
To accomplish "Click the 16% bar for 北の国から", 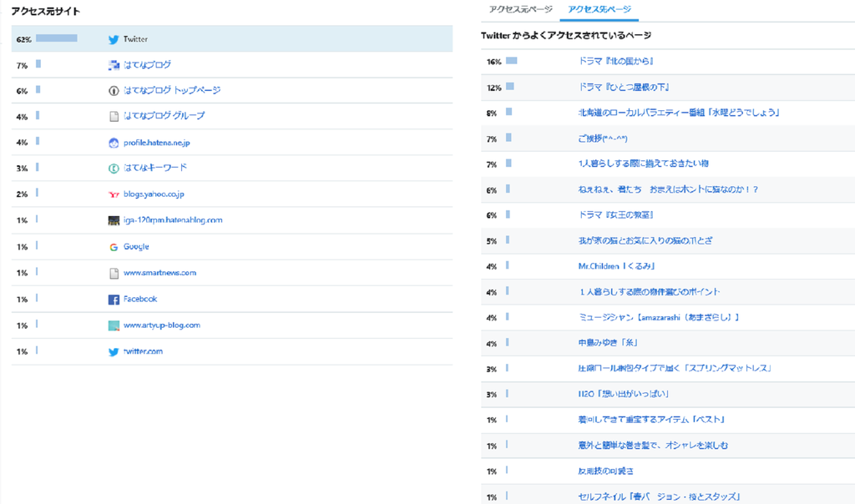I will pos(512,60).
